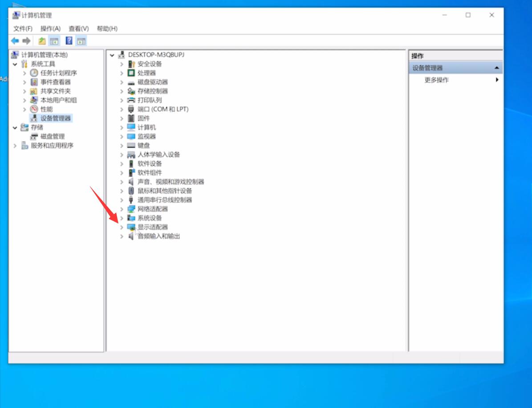
Task: Click the 键盘 keyboard icon
Action: [131, 145]
